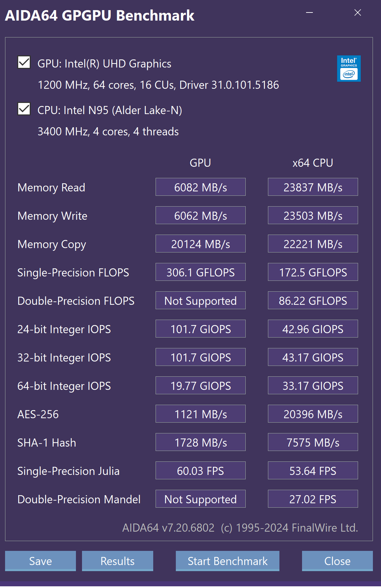Minimize the AIDA64 GPGPU Benchmark window
Image resolution: width=381 pixels, height=588 pixels.
309,13
